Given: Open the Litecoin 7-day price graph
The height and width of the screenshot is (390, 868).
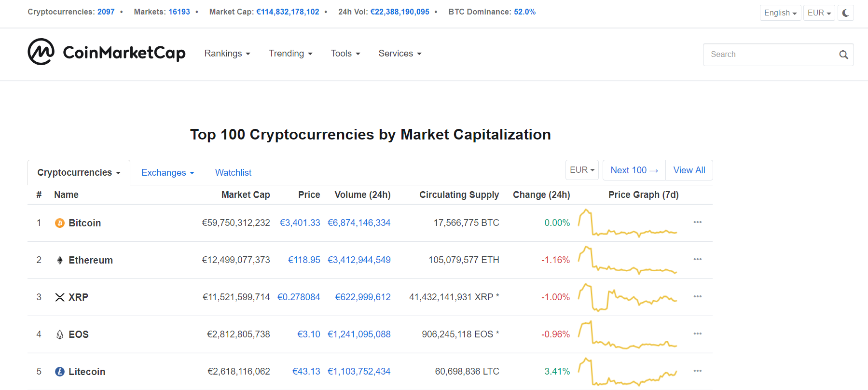Looking at the screenshot, I should coord(628,372).
